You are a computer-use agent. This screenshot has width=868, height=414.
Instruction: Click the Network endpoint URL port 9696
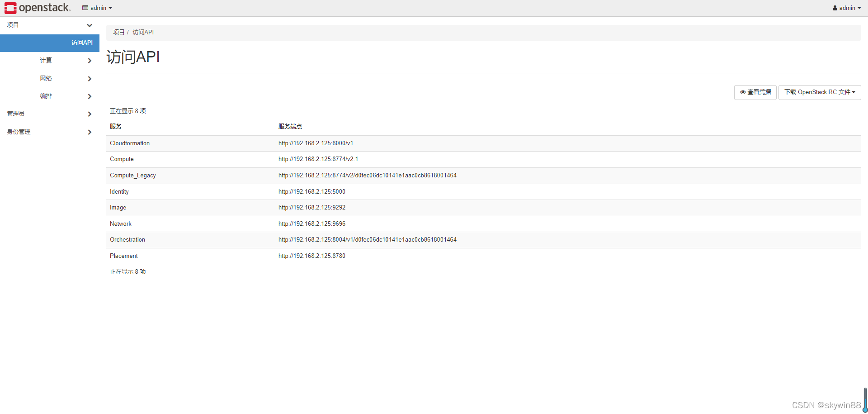pos(312,224)
